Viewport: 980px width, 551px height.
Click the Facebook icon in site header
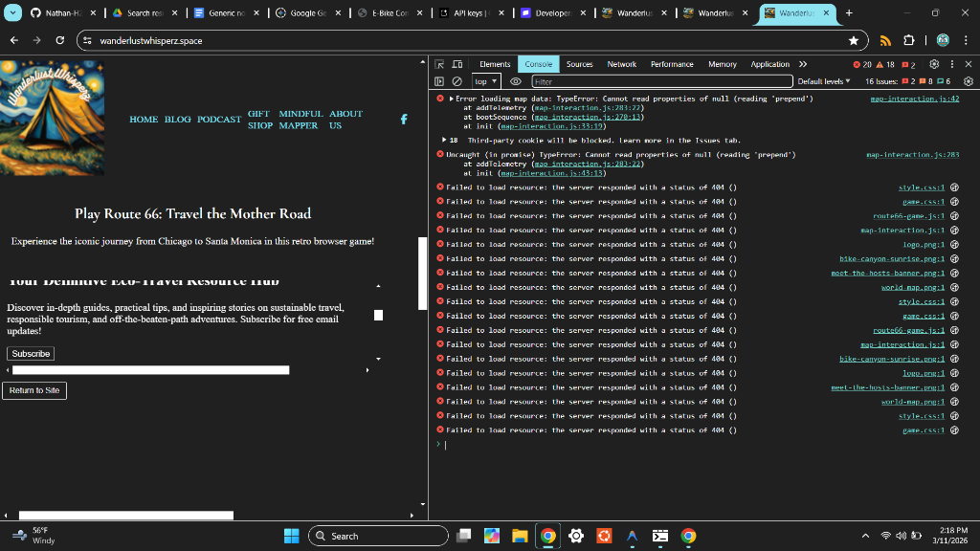point(404,119)
